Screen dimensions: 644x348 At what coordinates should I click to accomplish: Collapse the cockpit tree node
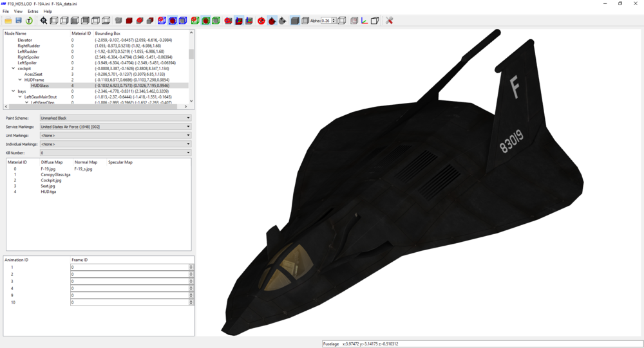tap(13, 69)
